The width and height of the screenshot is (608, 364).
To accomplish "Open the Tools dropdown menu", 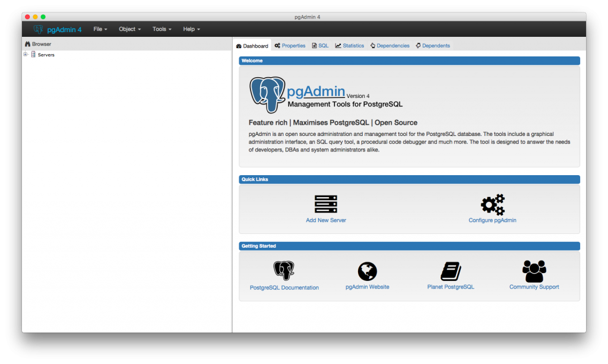I will pyautogui.click(x=161, y=29).
